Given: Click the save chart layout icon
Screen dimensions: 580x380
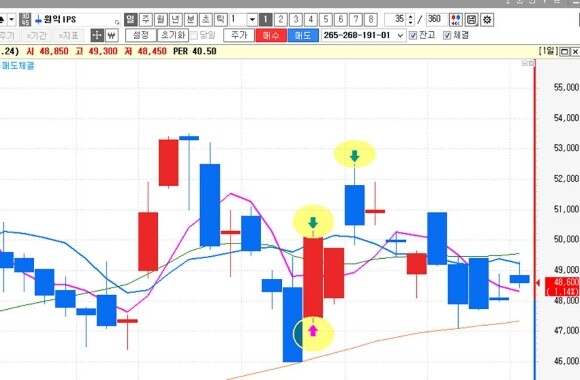Looking at the screenshot, I should click(471, 20).
